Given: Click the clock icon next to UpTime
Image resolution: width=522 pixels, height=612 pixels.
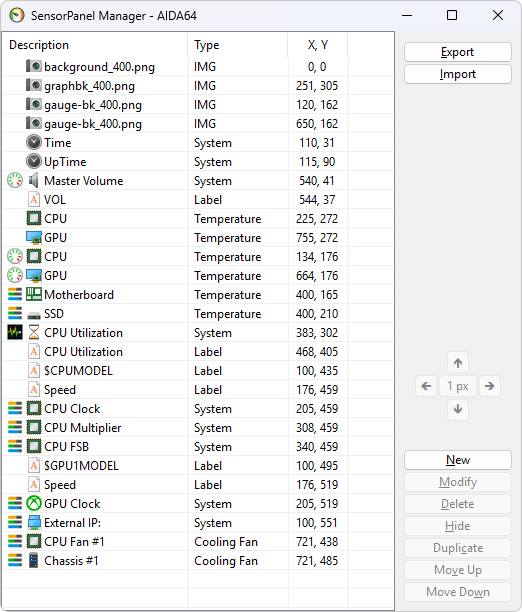Looking at the screenshot, I should coord(34,162).
